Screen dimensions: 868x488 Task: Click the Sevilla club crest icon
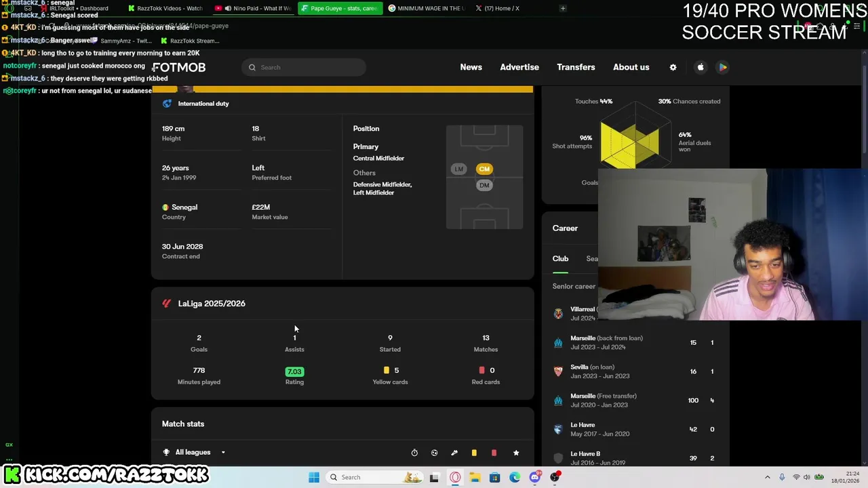point(558,371)
